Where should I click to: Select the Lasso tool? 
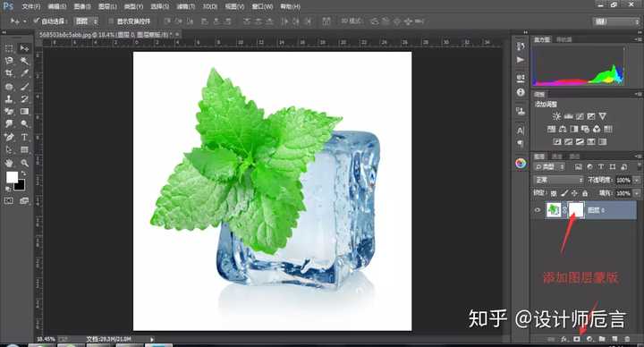[x=9, y=61]
